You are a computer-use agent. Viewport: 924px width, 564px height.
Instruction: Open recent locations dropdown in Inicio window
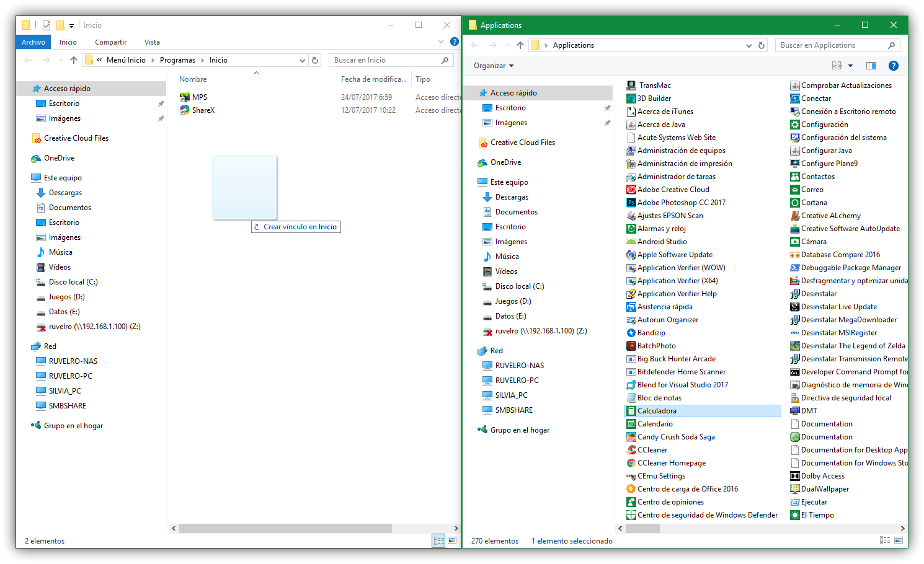61,60
